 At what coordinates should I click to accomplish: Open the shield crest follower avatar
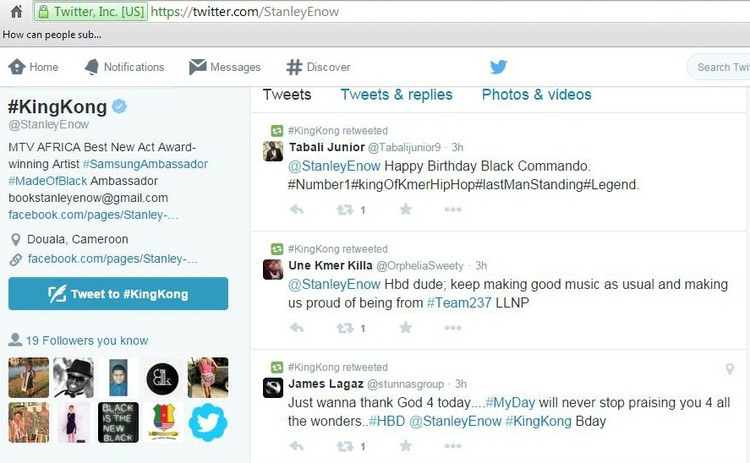click(163, 422)
